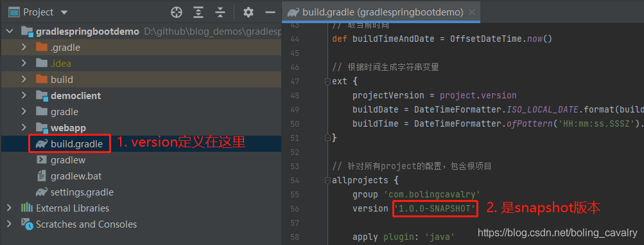Select the democlient module icon

pos(42,95)
